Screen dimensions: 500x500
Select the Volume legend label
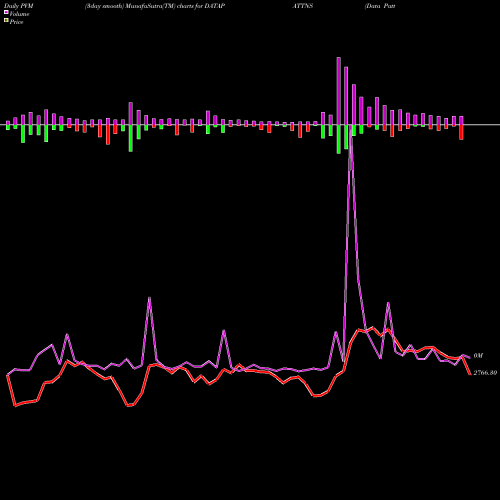tap(19, 14)
